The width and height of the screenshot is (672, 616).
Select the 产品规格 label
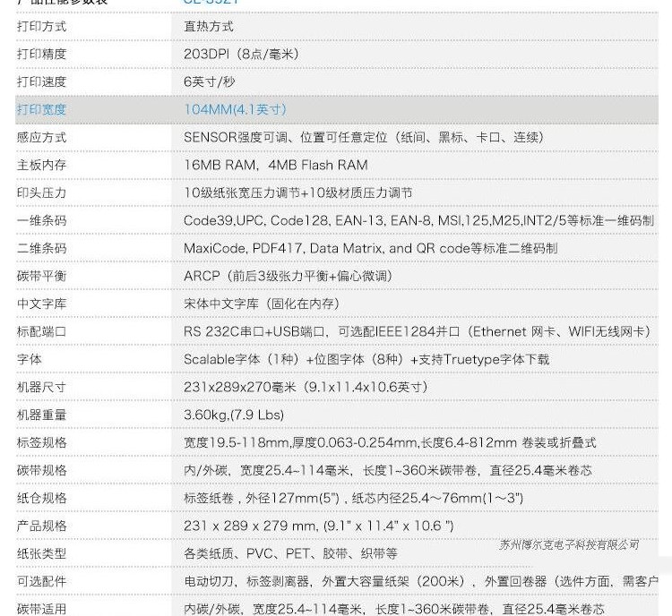tap(41, 526)
